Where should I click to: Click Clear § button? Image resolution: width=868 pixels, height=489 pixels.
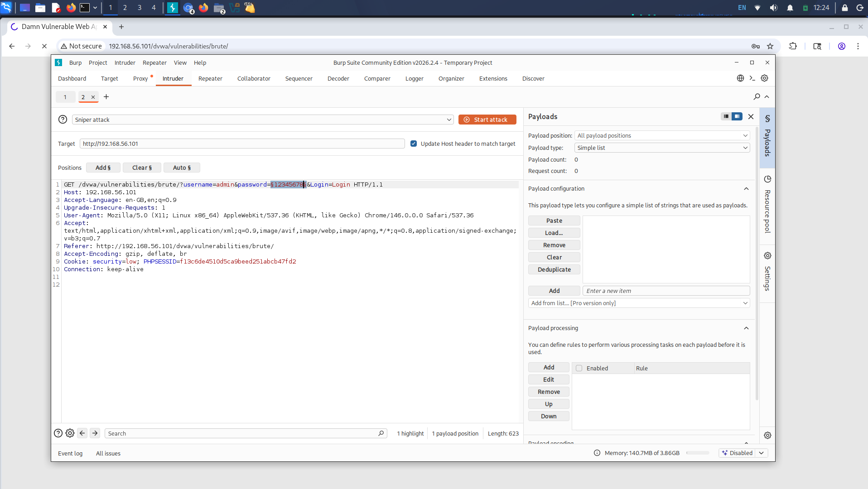(x=142, y=168)
